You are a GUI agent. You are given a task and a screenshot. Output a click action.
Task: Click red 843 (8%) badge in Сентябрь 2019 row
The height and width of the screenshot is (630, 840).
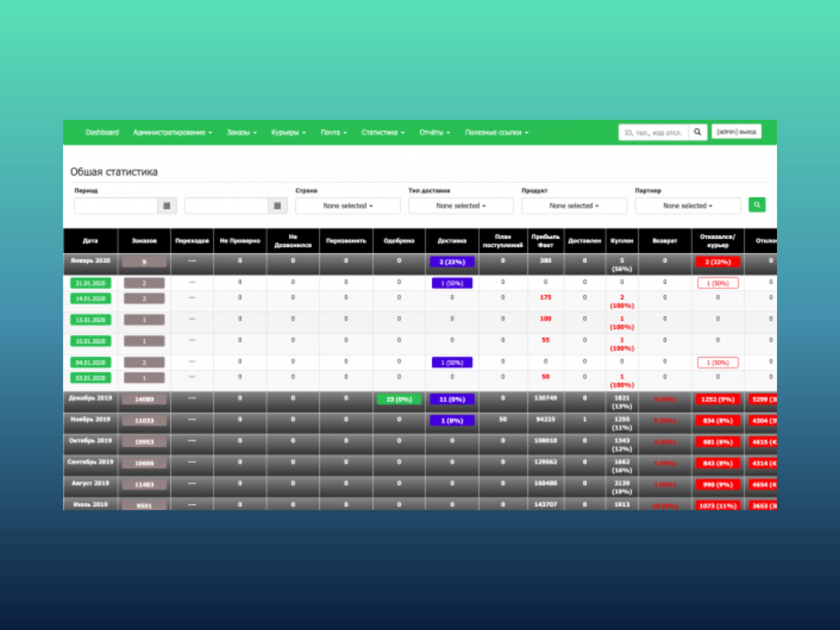(718, 463)
